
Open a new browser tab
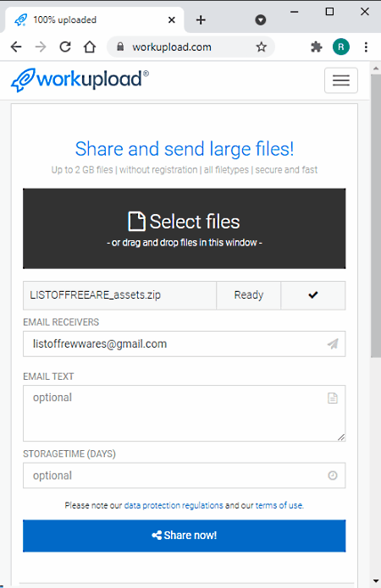pyautogui.click(x=201, y=19)
